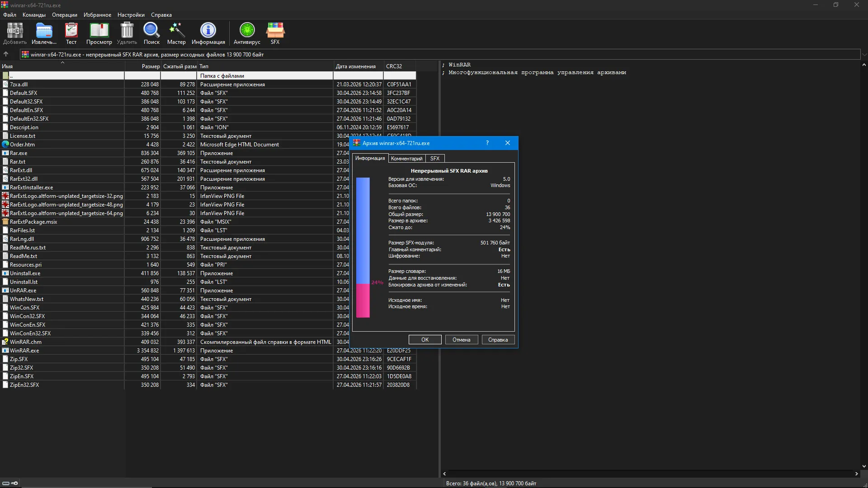
Task: Launch the Find (Поиск) tool
Action: [x=151, y=33]
